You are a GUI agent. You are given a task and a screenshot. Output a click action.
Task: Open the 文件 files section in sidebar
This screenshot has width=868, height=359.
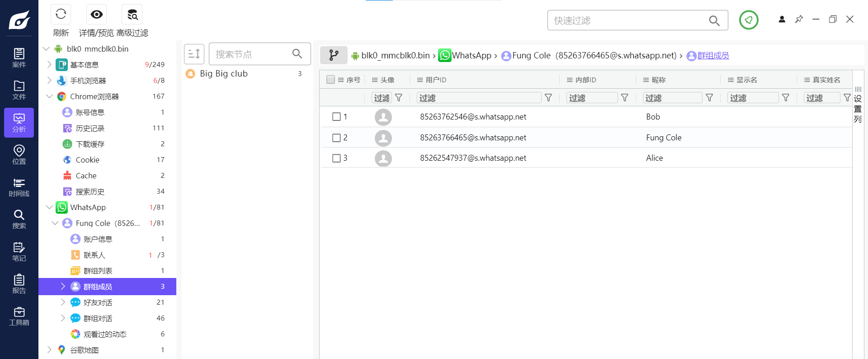pyautogui.click(x=19, y=90)
